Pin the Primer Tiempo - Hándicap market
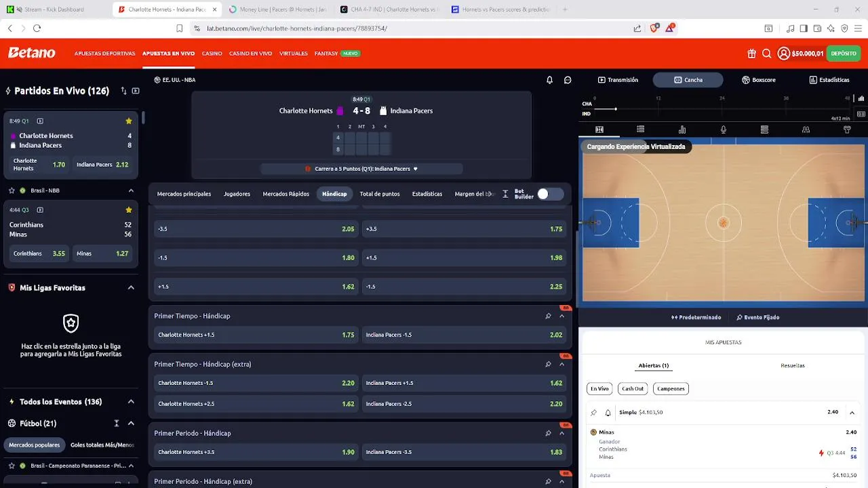 [548, 316]
